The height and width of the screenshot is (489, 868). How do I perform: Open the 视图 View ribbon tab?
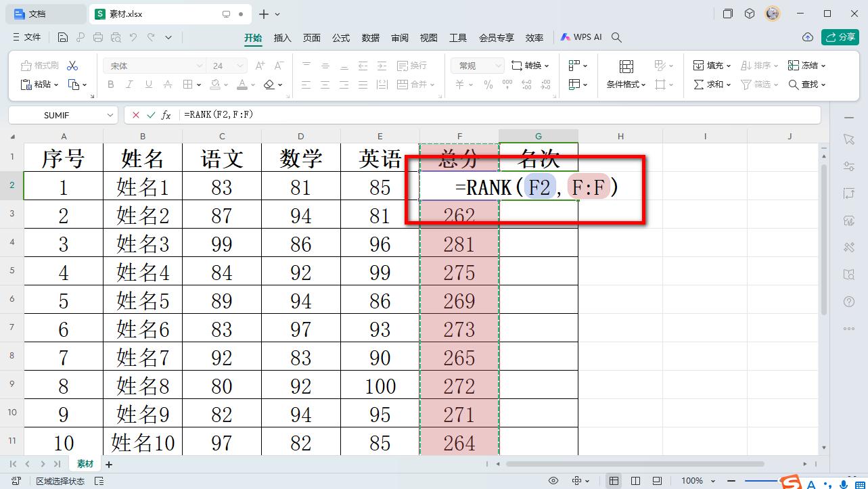429,38
